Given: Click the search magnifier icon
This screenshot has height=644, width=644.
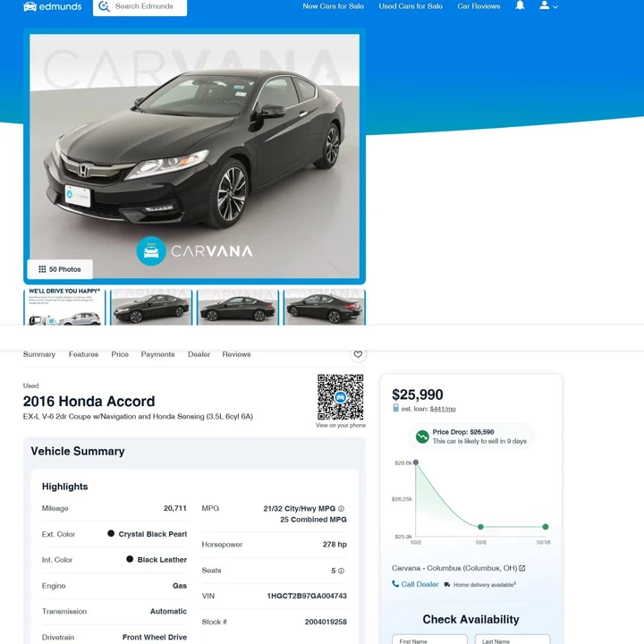Looking at the screenshot, I should coord(104,6).
